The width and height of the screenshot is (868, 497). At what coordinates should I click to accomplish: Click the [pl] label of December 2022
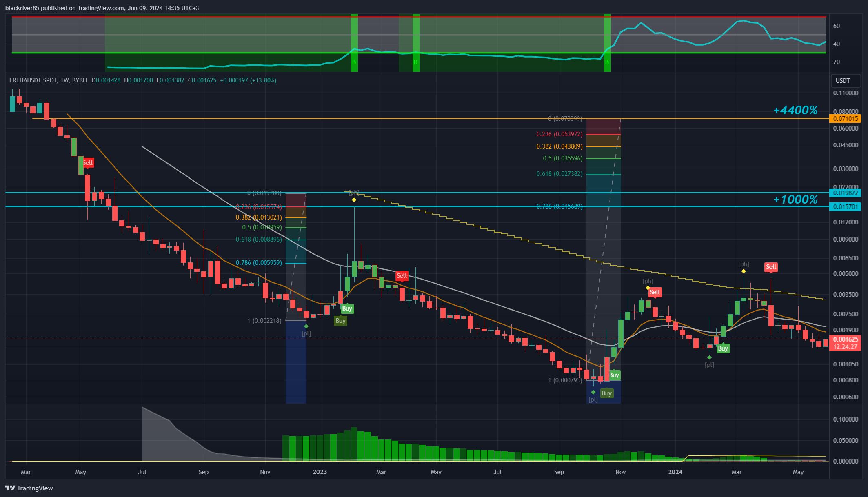[x=306, y=333]
